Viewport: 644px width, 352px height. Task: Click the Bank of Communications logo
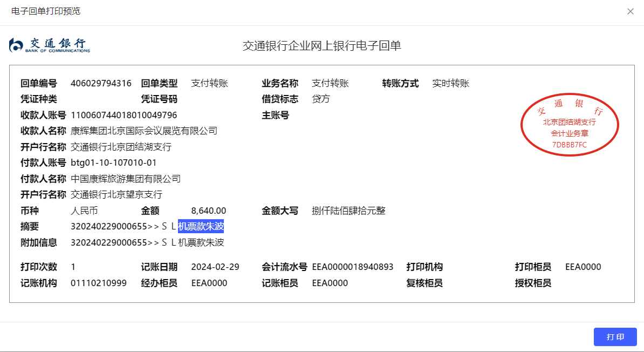(x=50, y=45)
